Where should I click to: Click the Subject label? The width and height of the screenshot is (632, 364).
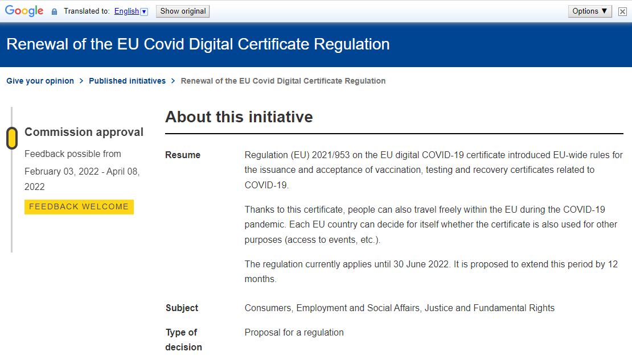pyautogui.click(x=182, y=308)
